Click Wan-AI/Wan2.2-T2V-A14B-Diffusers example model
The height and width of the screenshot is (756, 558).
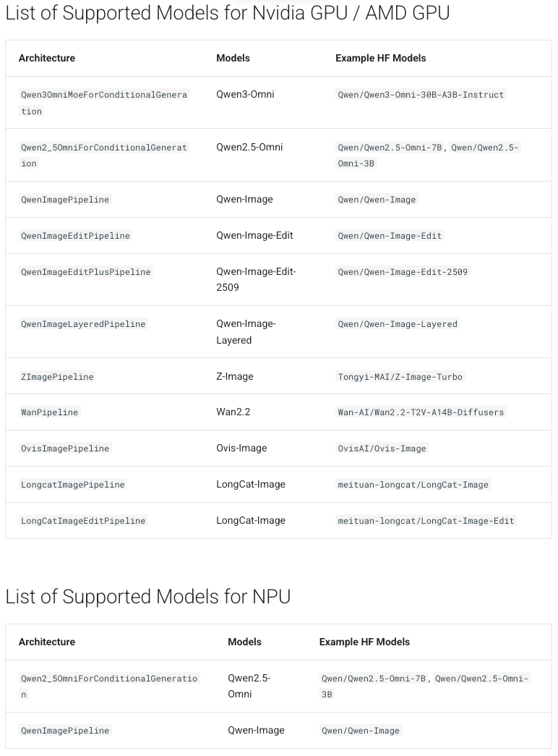point(421,412)
